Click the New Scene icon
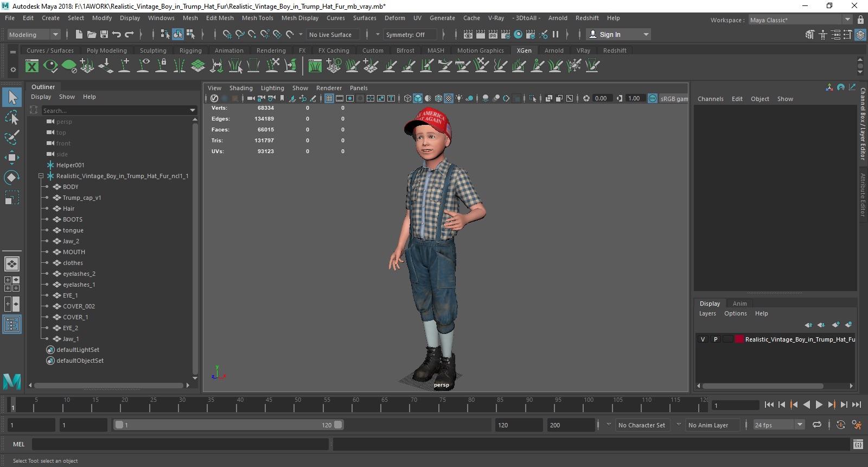 (x=79, y=34)
